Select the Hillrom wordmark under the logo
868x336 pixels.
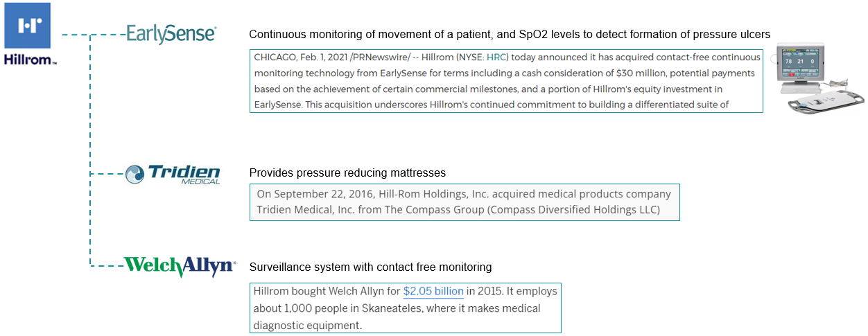(30, 60)
